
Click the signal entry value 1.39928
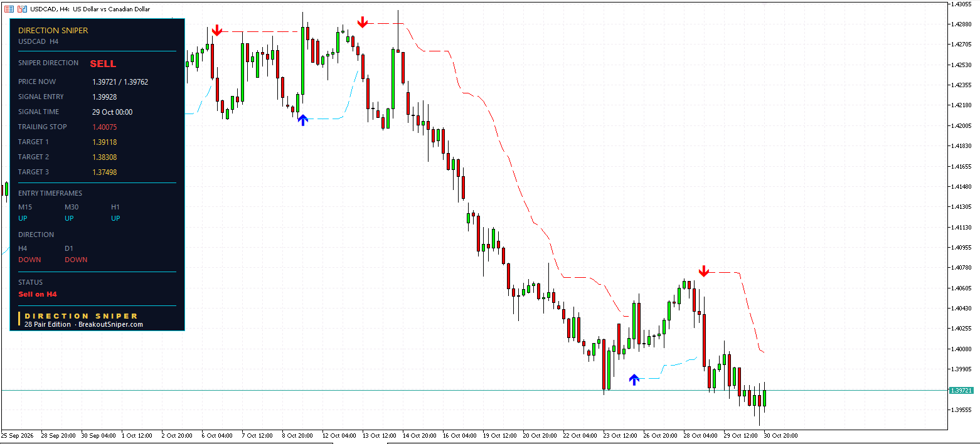[x=105, y=97]
